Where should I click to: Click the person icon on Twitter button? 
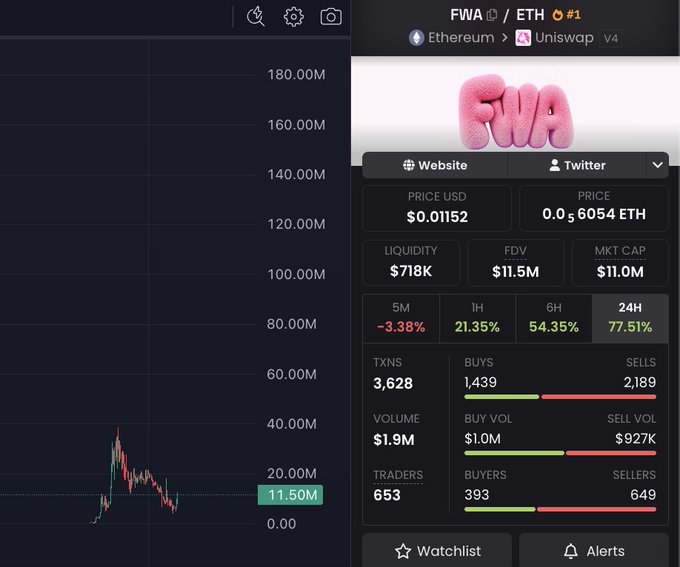pyautogui.click(x=554, y=165)
